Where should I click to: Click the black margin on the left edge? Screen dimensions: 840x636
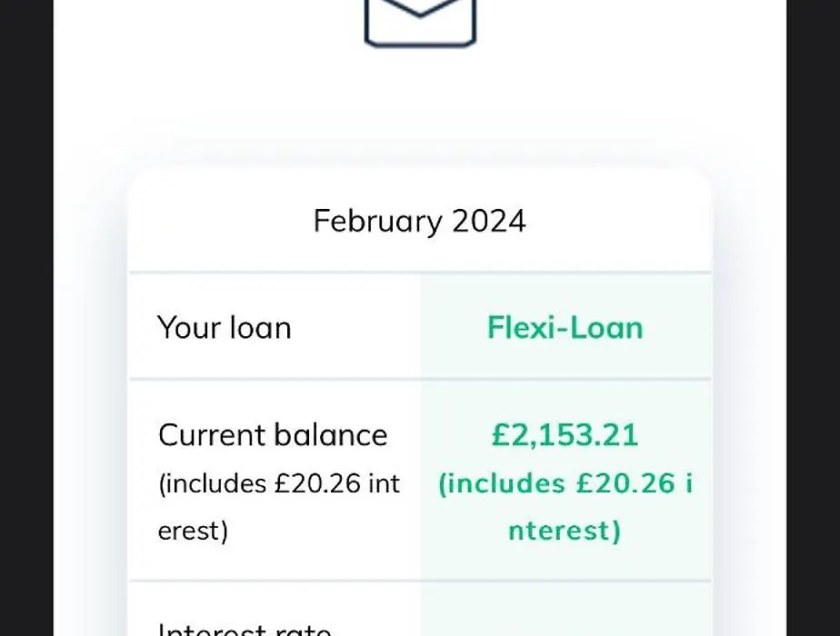pyautogui.click(x=26, y=318)
